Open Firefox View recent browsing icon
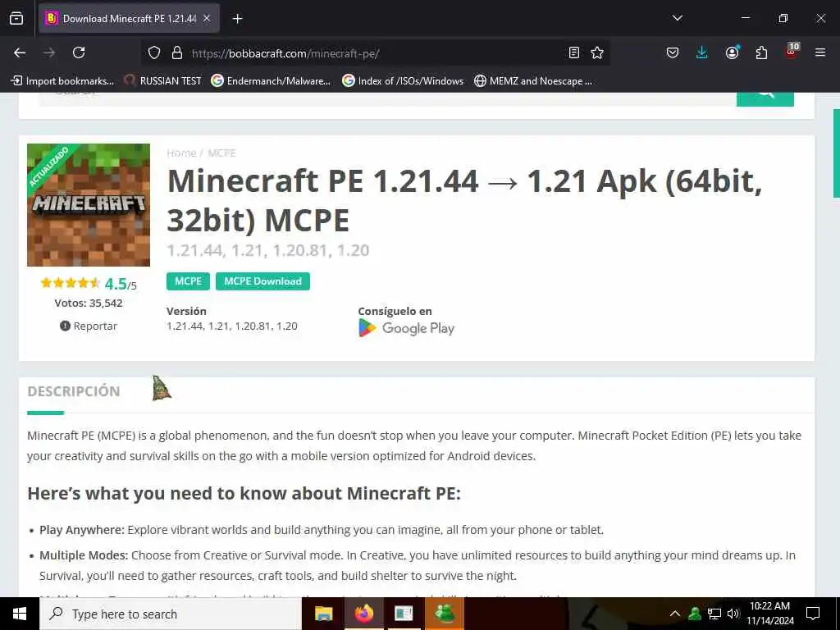The width and height of the screenshot is (840, 630). pos(16,18)
